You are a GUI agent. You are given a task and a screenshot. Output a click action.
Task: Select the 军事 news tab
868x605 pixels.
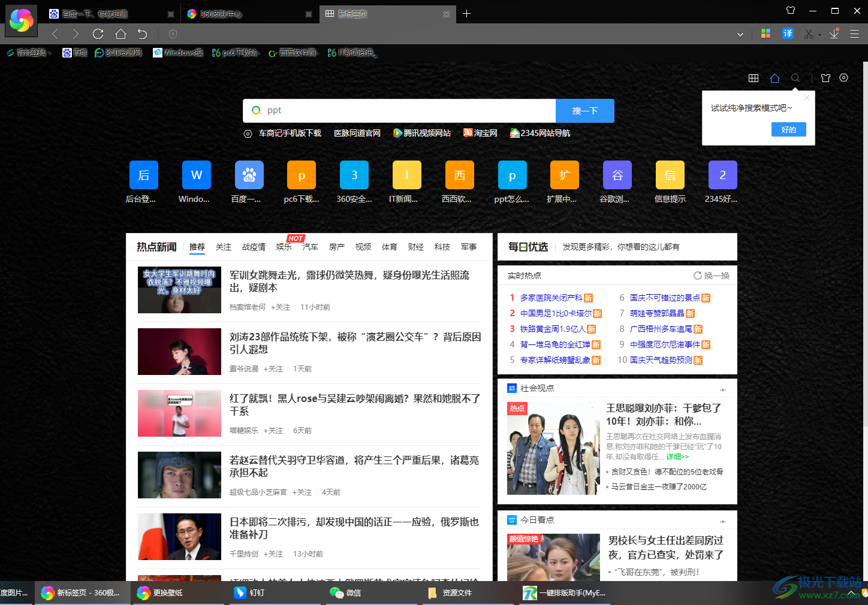point(469,247)
